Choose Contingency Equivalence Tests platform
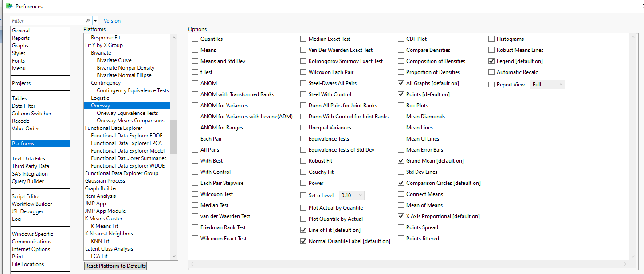Image resolution: width=644 pixels, height=274 pixels. 133,90
